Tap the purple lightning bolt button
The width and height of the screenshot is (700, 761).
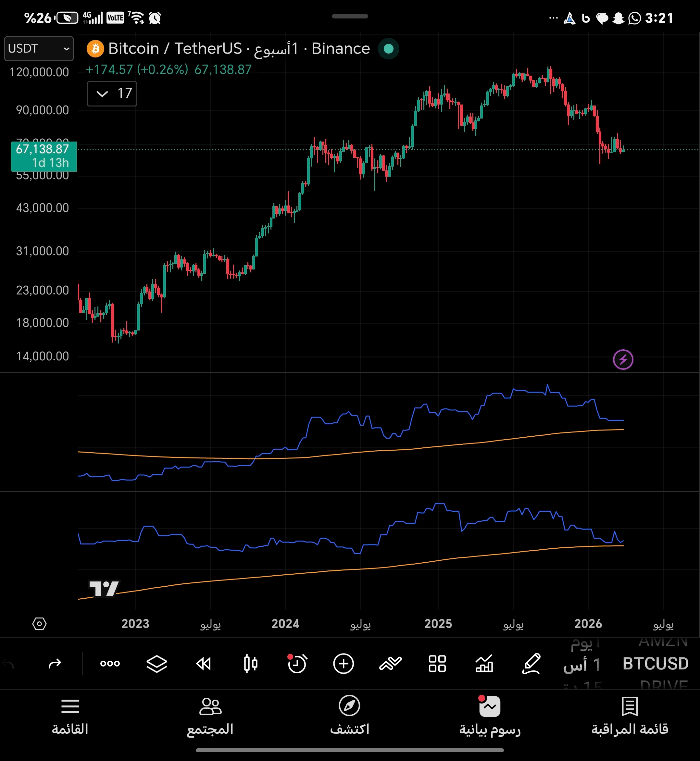623,359
